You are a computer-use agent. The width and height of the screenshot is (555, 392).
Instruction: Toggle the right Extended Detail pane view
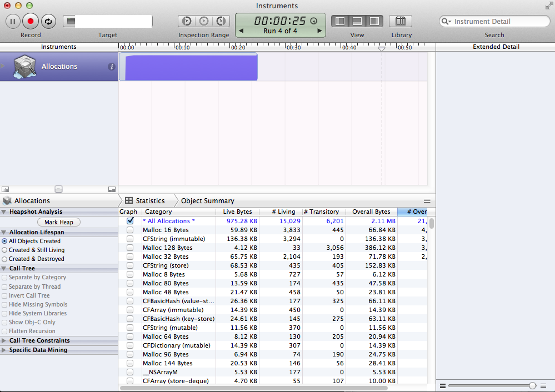[x=374, y=21]
